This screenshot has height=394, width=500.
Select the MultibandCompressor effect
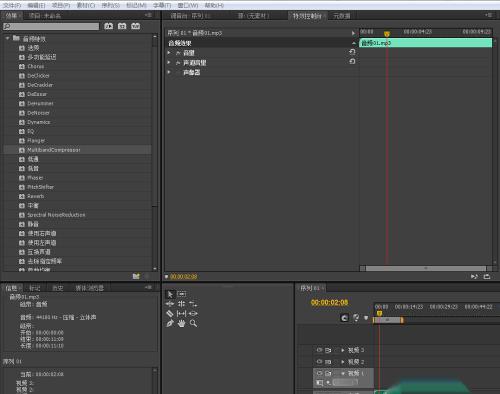click(x=77, y=150)
